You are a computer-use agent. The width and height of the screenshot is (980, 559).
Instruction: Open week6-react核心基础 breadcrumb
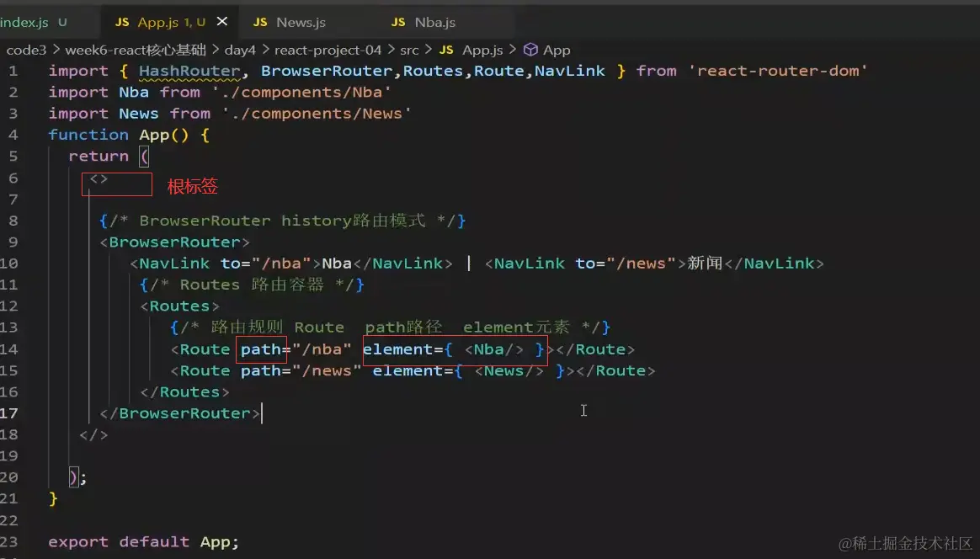click(136, 50)
